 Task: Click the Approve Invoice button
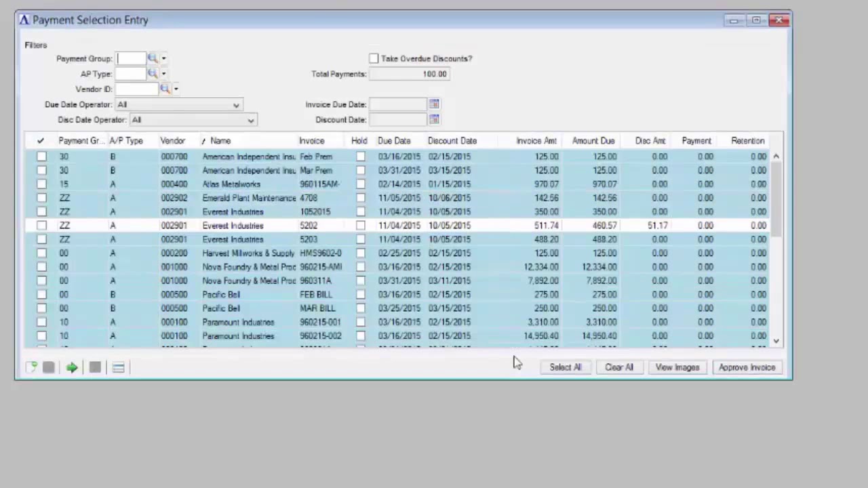click(x=747, y=367)
